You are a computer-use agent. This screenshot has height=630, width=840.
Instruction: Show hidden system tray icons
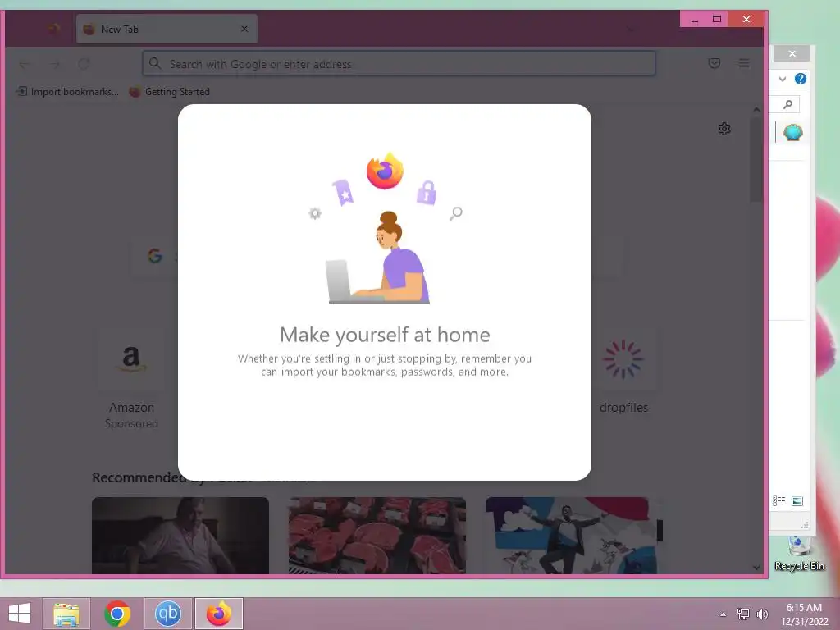(723, 614)
